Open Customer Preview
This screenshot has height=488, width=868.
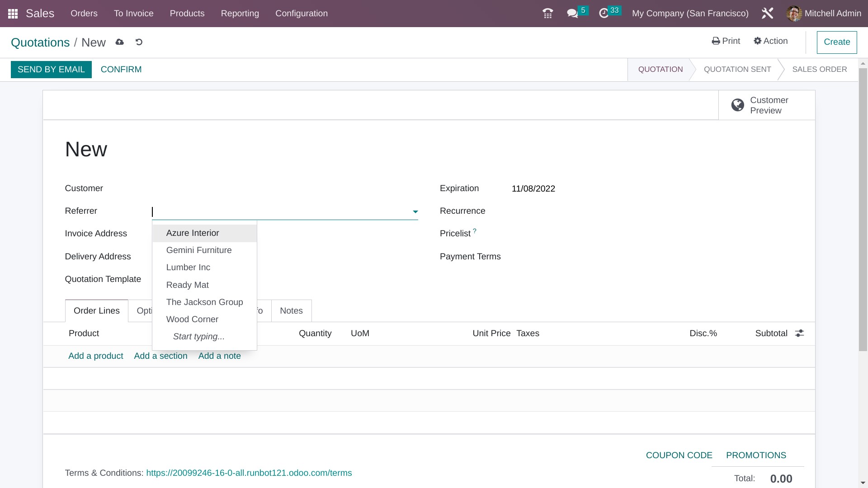click(x=767, y=105)
